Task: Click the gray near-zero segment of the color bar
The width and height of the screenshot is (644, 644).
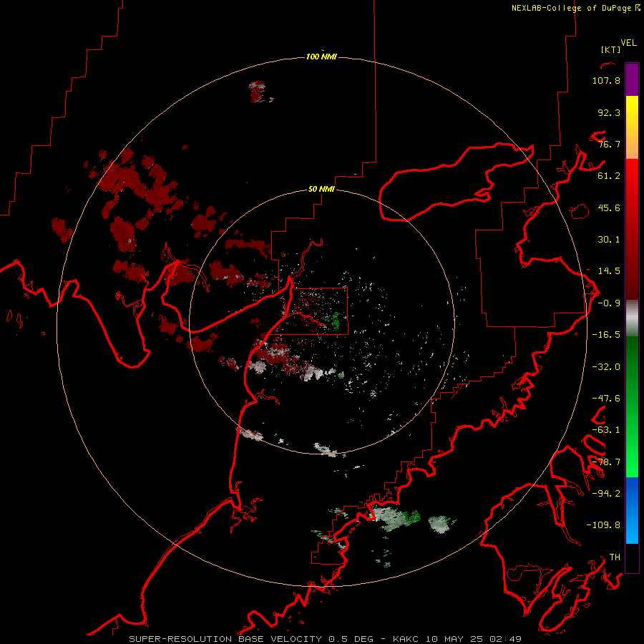Action: point(632,318)
